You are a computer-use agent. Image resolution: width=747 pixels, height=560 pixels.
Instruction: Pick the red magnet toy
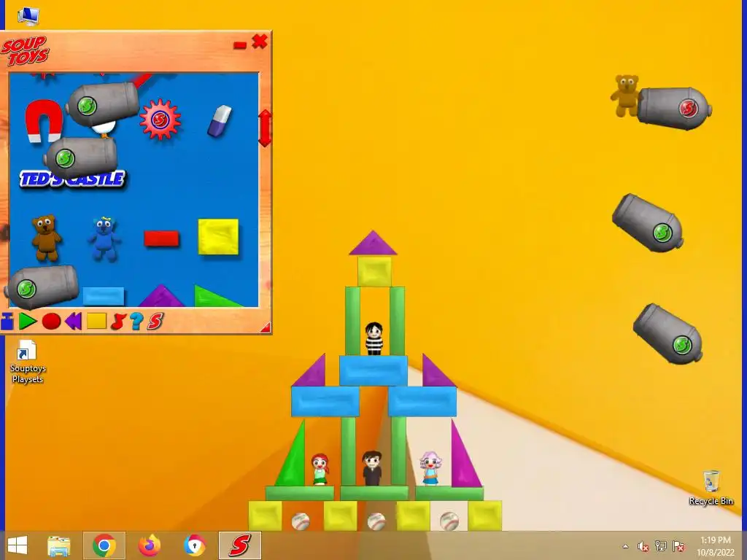(43, 121)
